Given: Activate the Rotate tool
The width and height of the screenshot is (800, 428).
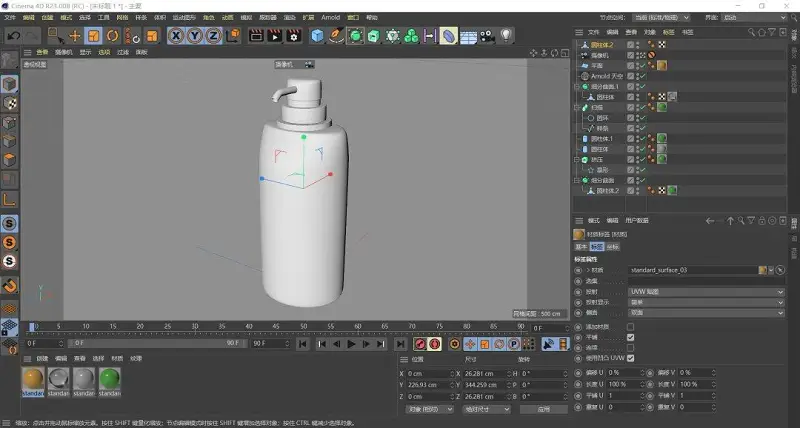Looking at the screenshot, I should (x=112, y=36).
